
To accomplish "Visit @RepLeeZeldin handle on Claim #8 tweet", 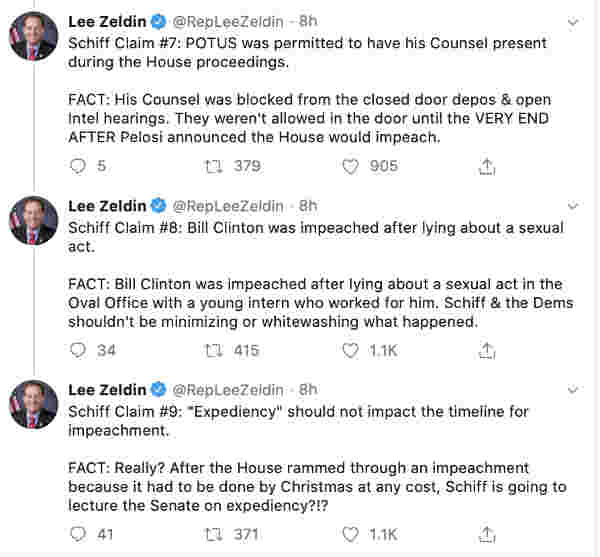I will tap(228, 206).
